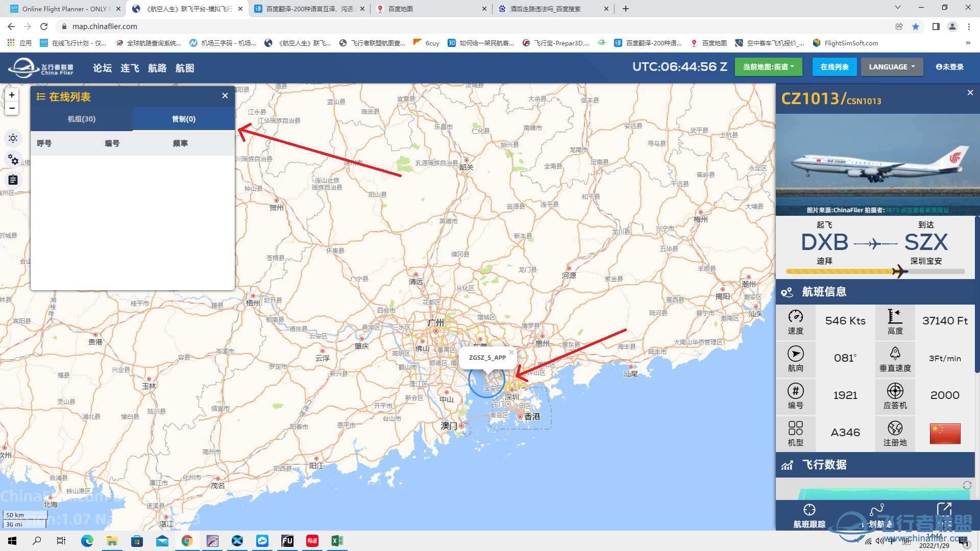The image size is (980, 551).
Task: Open Excel from the taskbar
Action: click(x=337, y=541)
